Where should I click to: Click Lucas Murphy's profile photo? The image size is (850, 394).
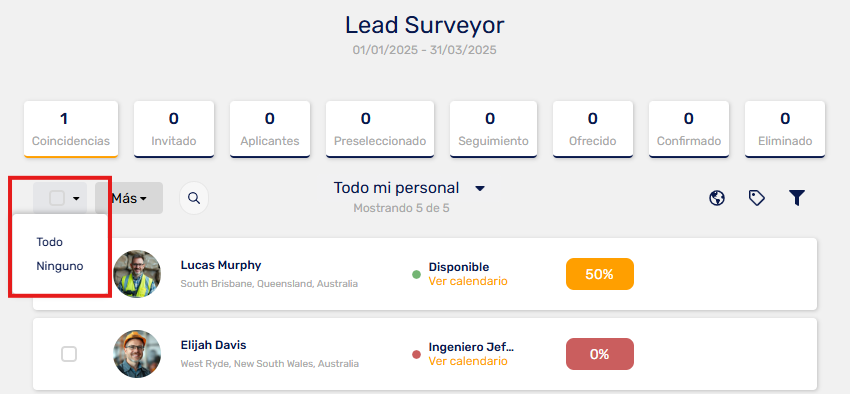point(137,274)
